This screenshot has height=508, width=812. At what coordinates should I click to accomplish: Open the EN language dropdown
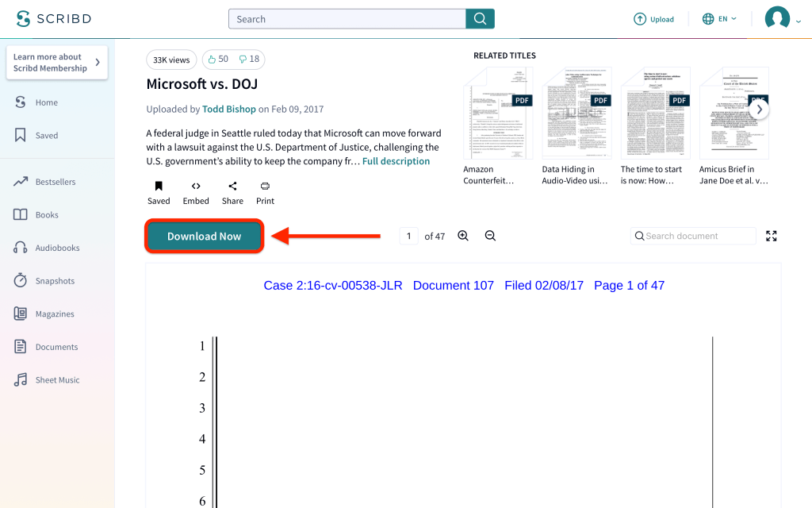coord(719,19)
